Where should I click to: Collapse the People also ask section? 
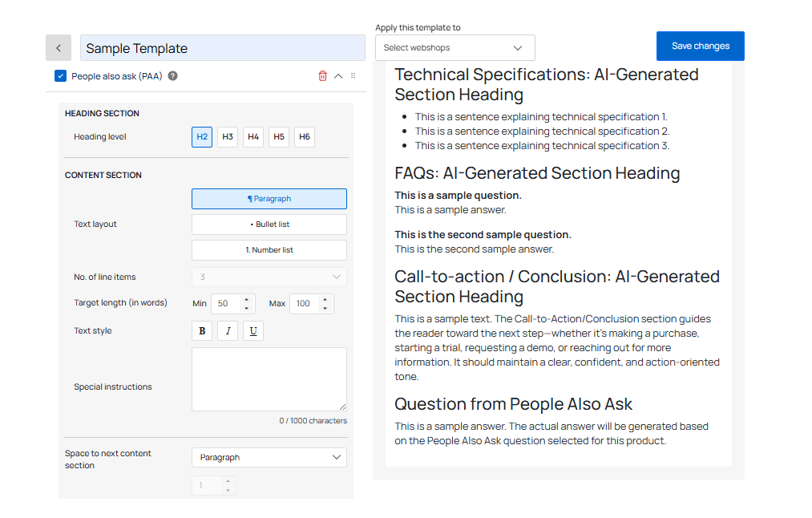(338, 76)
